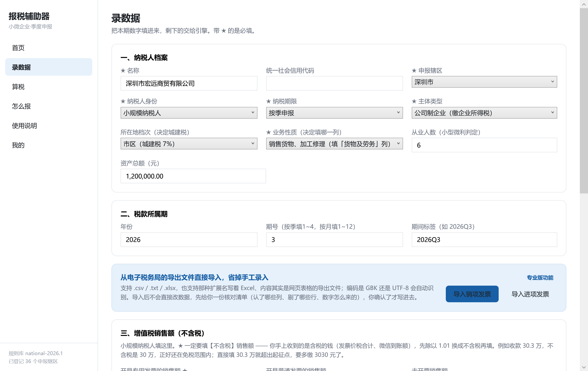The height and width of the screenshot is (371, 588).
Task: Open 使用说明 in the sidebar
Action: click(x=49, y=125)
